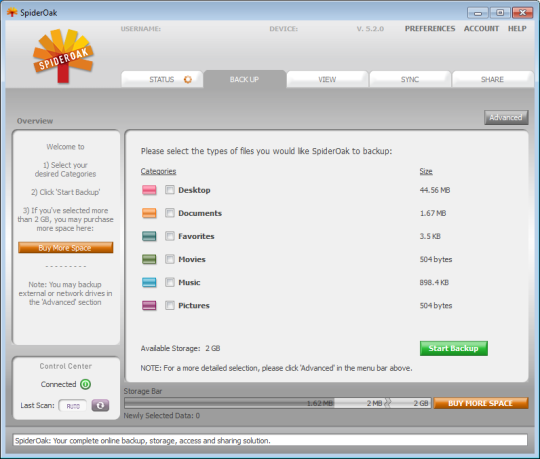Open the ACCOUNT menu item
Viewport: 540px width, 459px height.
click(481, 29)
